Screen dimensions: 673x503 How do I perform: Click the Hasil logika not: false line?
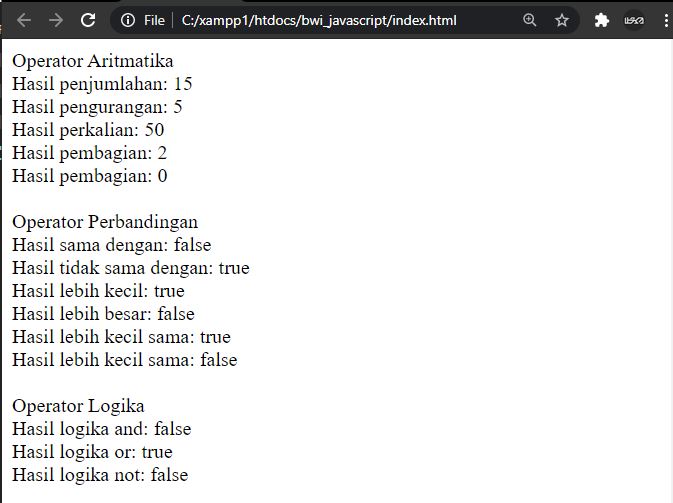click(100, 475)
